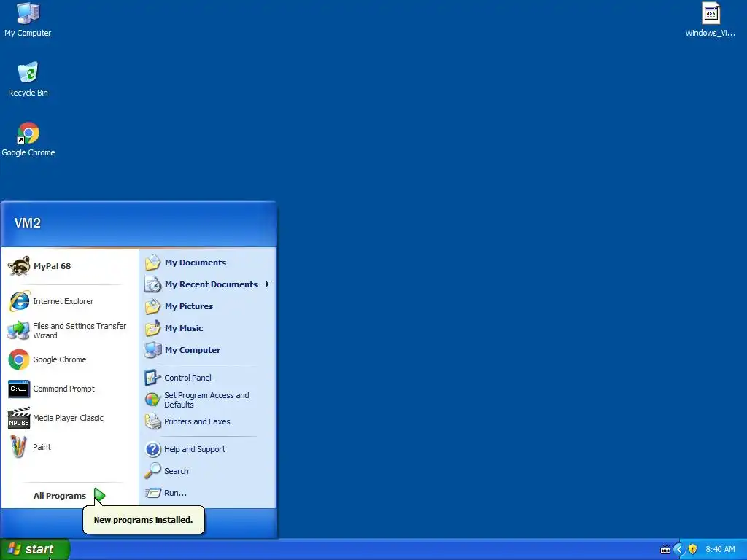Select the Control Panel text label
This screenshot has height=560, width=747.
pyautogui.click(x=187, y=378)
